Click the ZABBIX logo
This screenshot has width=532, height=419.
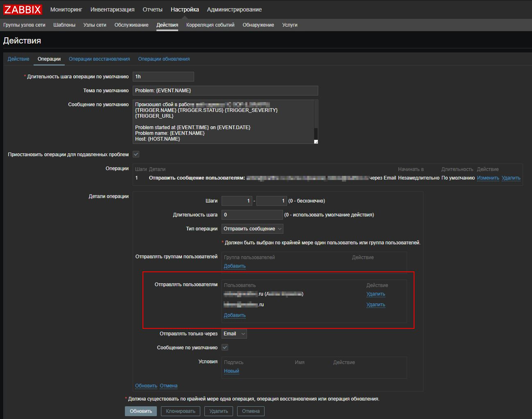23,9
